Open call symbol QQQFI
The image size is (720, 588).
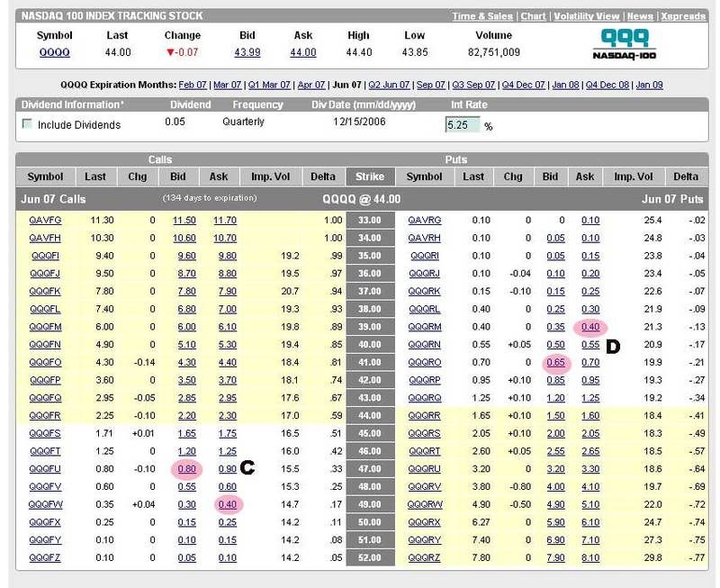click(45, 256)
